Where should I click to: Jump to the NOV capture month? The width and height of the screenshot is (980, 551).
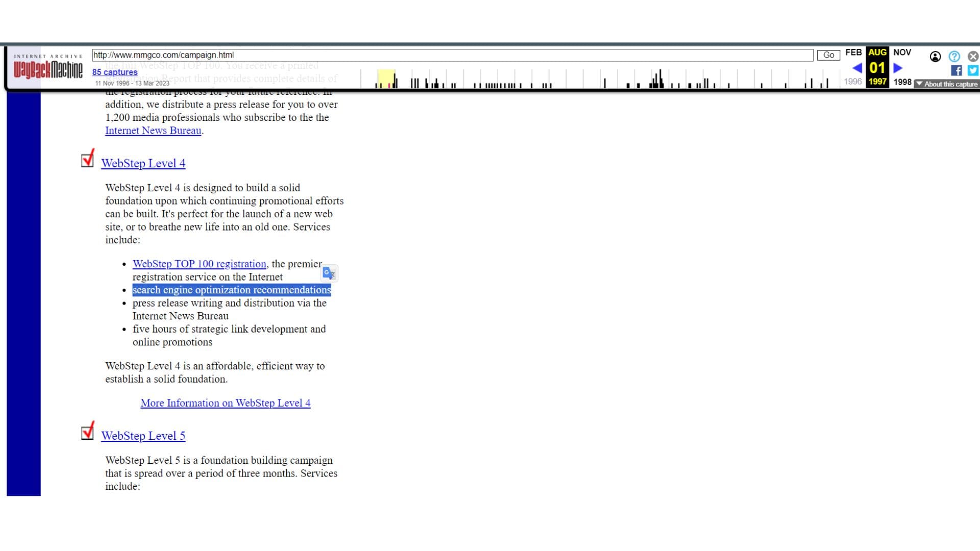tap(902, 53)
